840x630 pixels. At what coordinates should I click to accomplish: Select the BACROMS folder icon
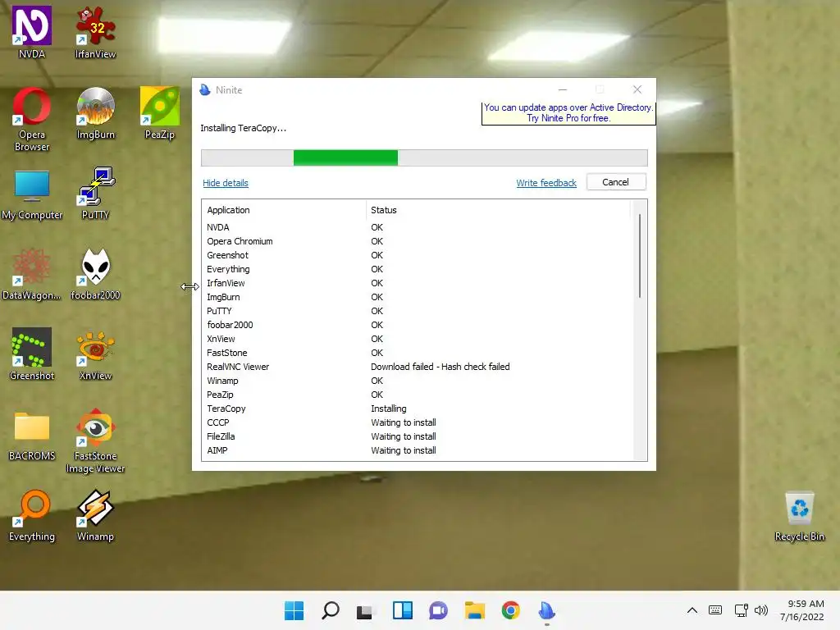pyautogui.click(x=32, y=436)
